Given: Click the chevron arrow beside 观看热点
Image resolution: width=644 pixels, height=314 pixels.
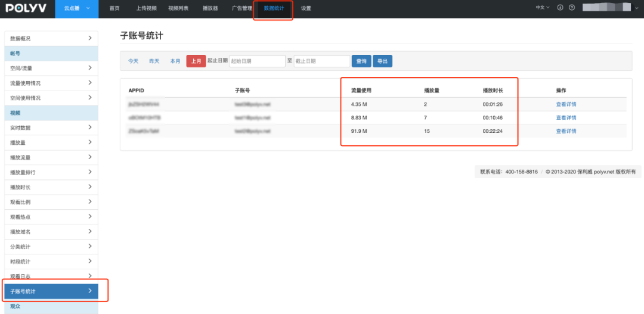Looking at the screenshot, I should 89,217.
